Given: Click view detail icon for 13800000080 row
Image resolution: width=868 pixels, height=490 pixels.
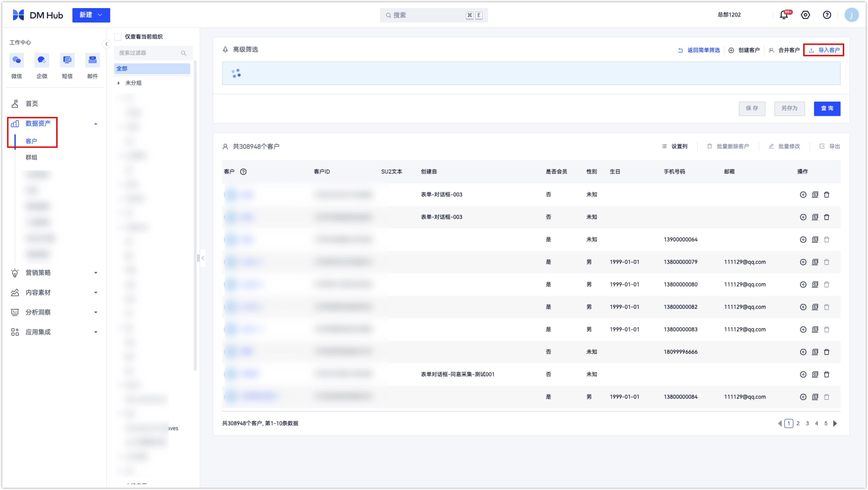Looking at the screenshot, I should (x=815, y=285).
